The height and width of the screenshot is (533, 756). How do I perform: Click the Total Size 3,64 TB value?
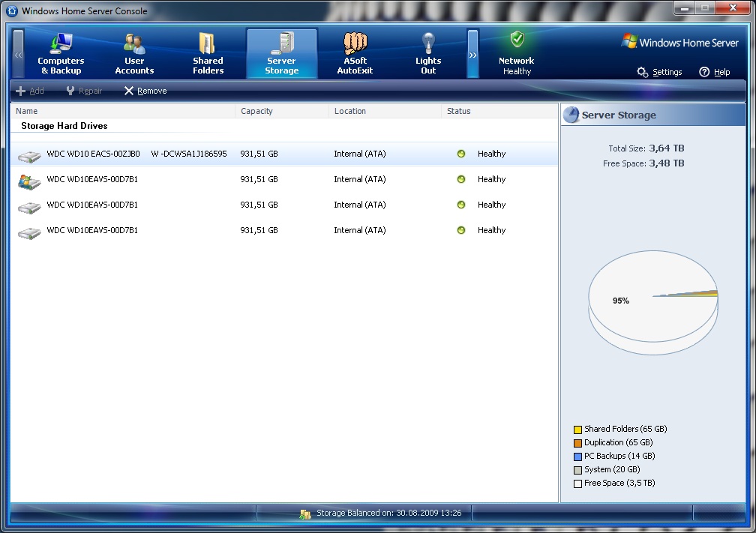coord(666,148)
